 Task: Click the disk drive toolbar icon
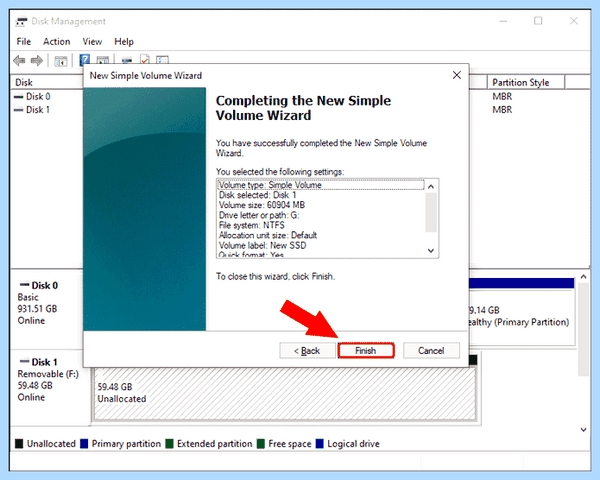(x=127, y=60)
